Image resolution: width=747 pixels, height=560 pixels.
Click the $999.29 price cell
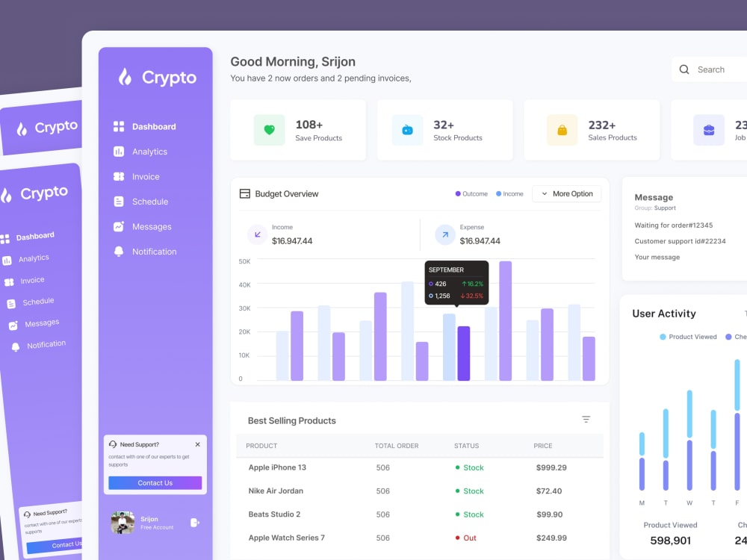[551, 467]
